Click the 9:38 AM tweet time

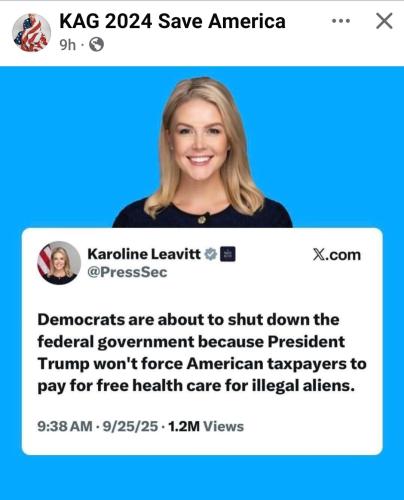pyautogui.click(x=65, y=426)
